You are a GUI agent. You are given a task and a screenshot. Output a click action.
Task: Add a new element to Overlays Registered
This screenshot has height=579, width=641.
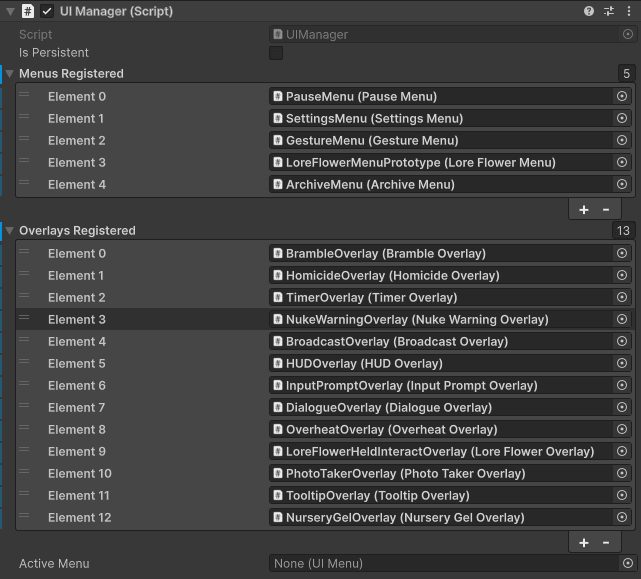pos(584,543)
